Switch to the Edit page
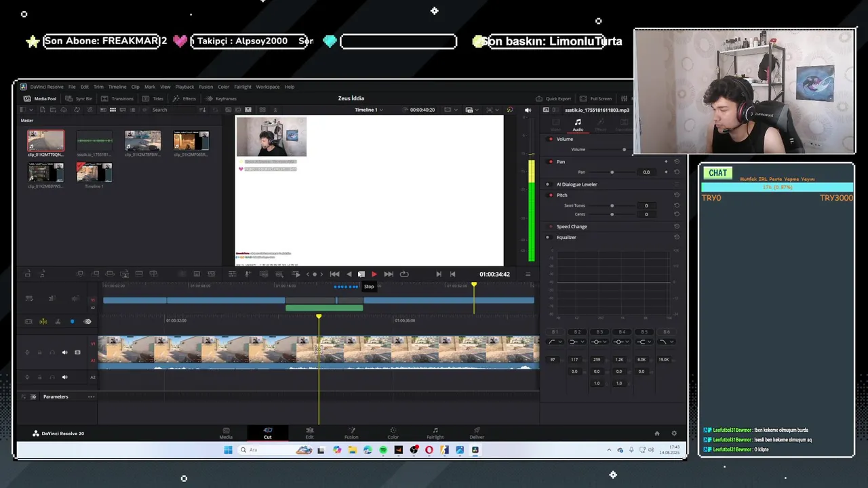This screenshot has width=868, height=488. click(x=309, y=433)
